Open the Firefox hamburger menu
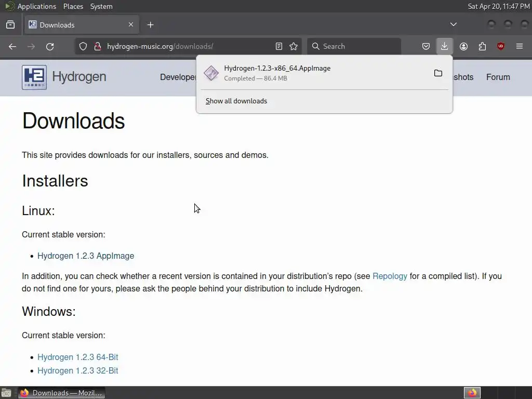 pyautogui.click(x=520, y=46)
